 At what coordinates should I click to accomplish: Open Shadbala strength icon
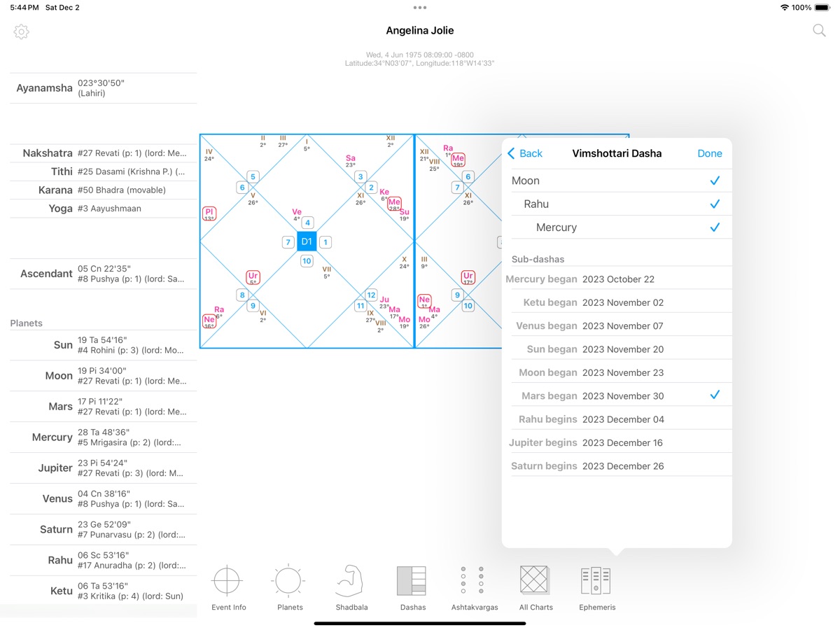pos(351,588)
